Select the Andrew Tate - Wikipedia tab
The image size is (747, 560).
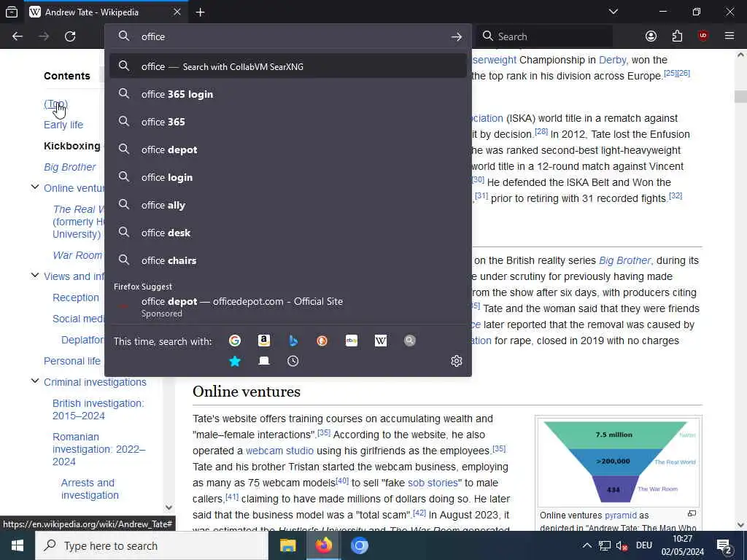105,12
